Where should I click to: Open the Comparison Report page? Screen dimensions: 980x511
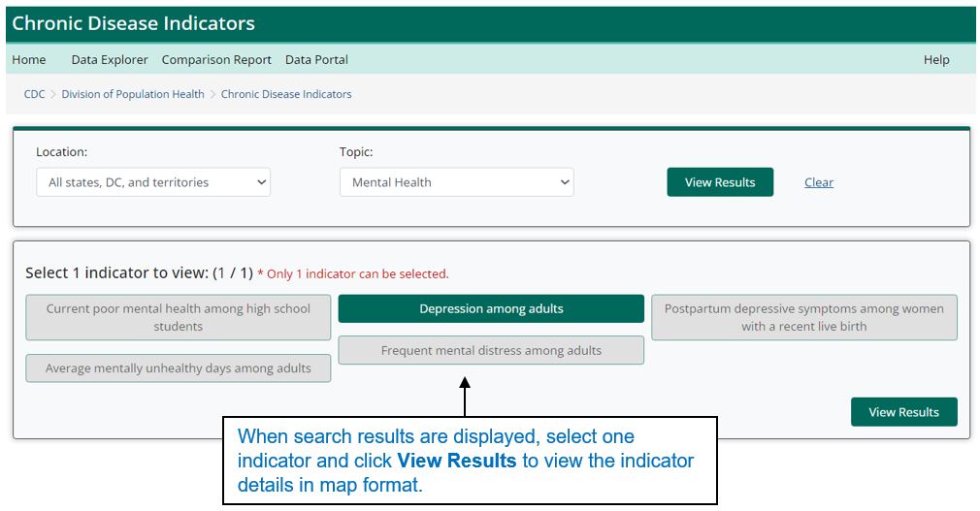216,60
